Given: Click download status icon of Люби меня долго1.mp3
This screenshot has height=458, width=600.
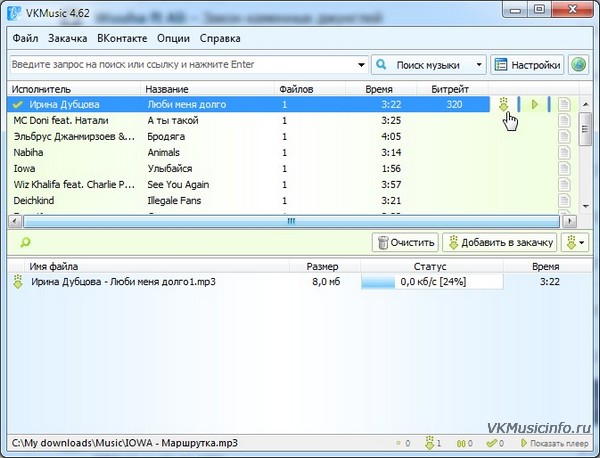Looking at the screenshot, I should point(18,282).
